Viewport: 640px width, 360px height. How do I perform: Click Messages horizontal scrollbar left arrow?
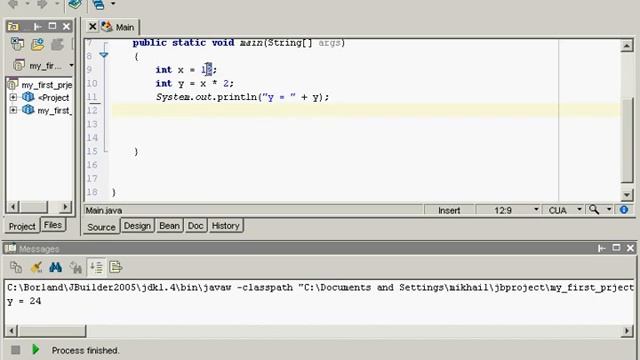click(x=12, y=331)
